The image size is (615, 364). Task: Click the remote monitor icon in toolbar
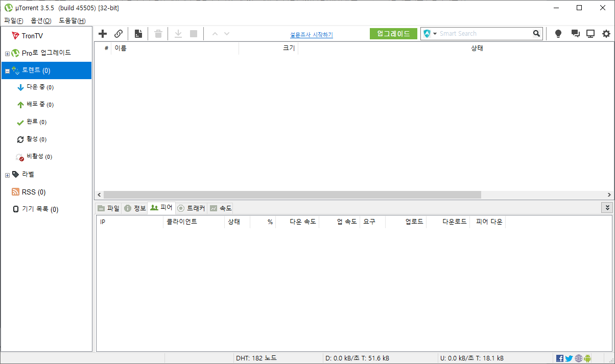coord(590,34)
